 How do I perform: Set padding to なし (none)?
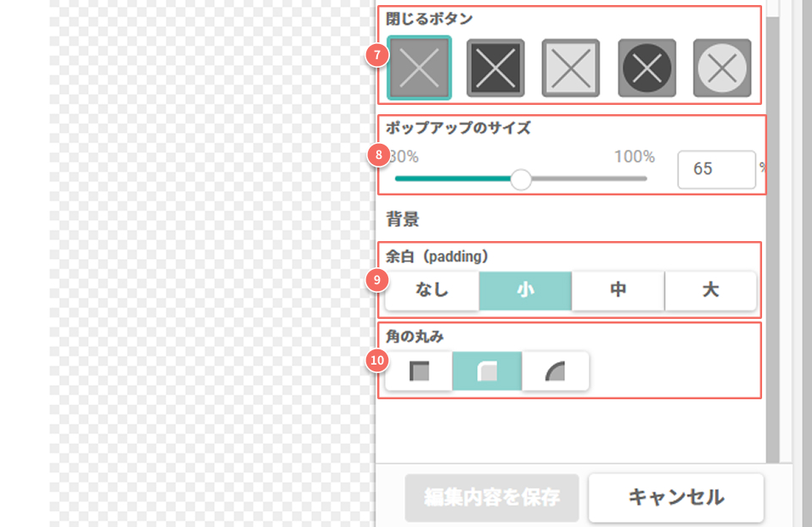pyautogui.click(x=432, y=290)
